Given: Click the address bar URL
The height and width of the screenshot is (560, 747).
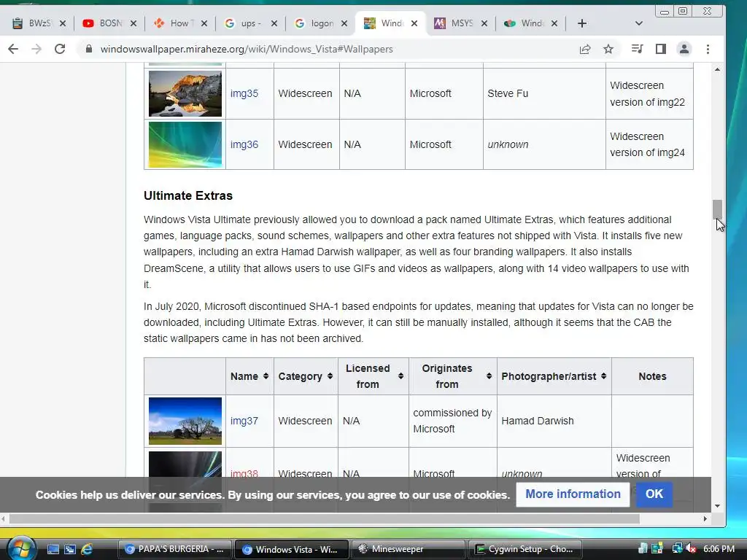Looking at the screenshot, I should coord(247,49).
